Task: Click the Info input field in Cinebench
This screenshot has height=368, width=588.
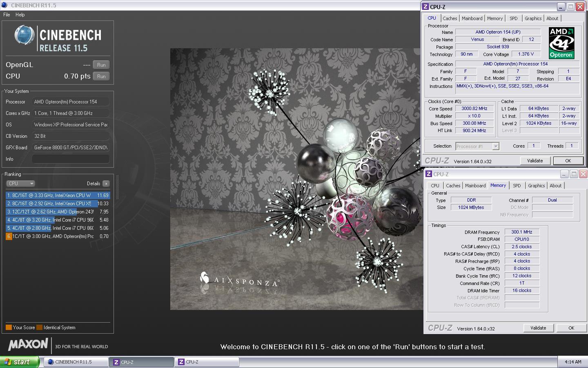Action: click(x=71, y=159)
